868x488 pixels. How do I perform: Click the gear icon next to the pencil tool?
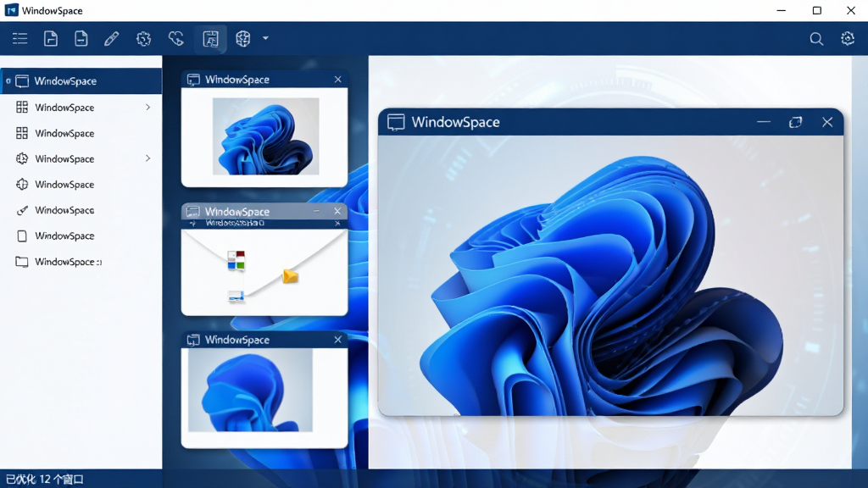coord(143,39)
